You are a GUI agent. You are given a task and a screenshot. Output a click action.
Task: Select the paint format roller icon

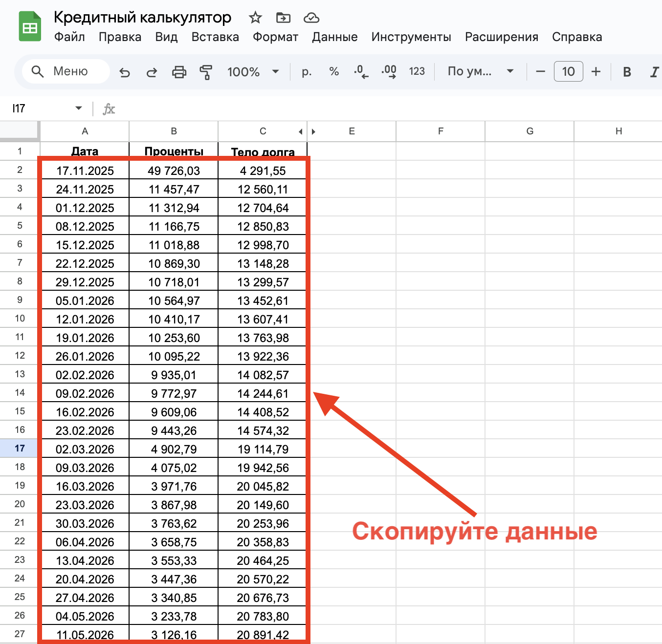[x=206, y=72]
